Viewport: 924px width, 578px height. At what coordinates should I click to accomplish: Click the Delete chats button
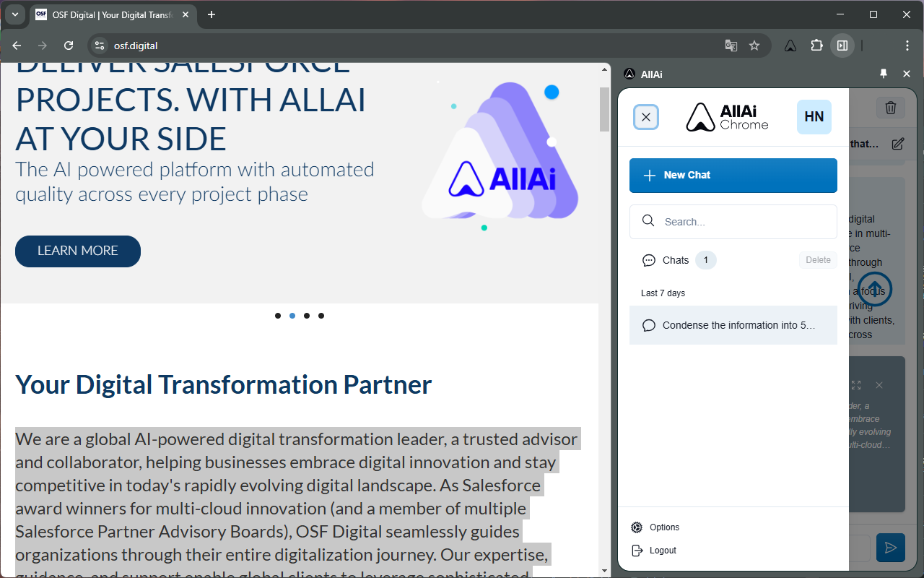coord(818,260)
